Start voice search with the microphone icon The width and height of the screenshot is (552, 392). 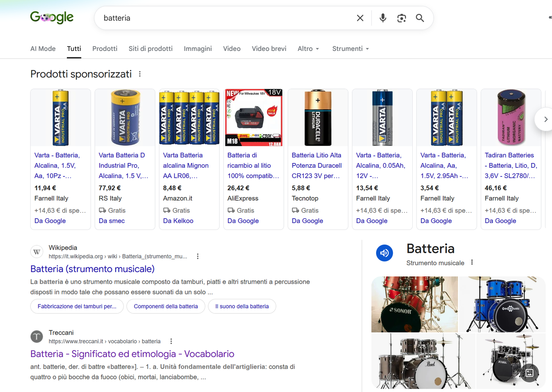pyautogui.click(x=383, y=18)
